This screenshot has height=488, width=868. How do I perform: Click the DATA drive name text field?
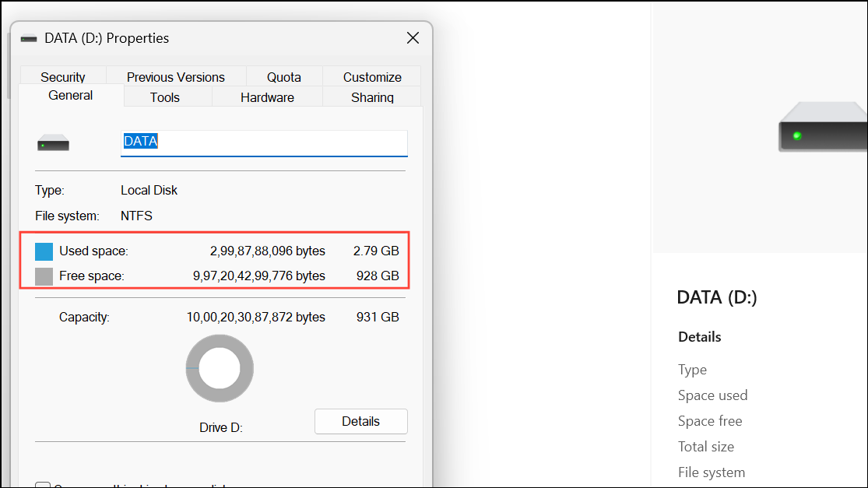263,142
